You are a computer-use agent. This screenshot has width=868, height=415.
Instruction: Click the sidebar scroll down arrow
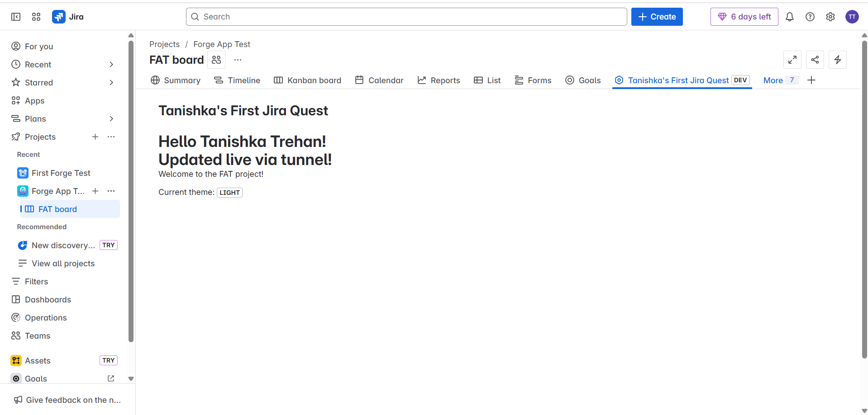click(131, 379)
